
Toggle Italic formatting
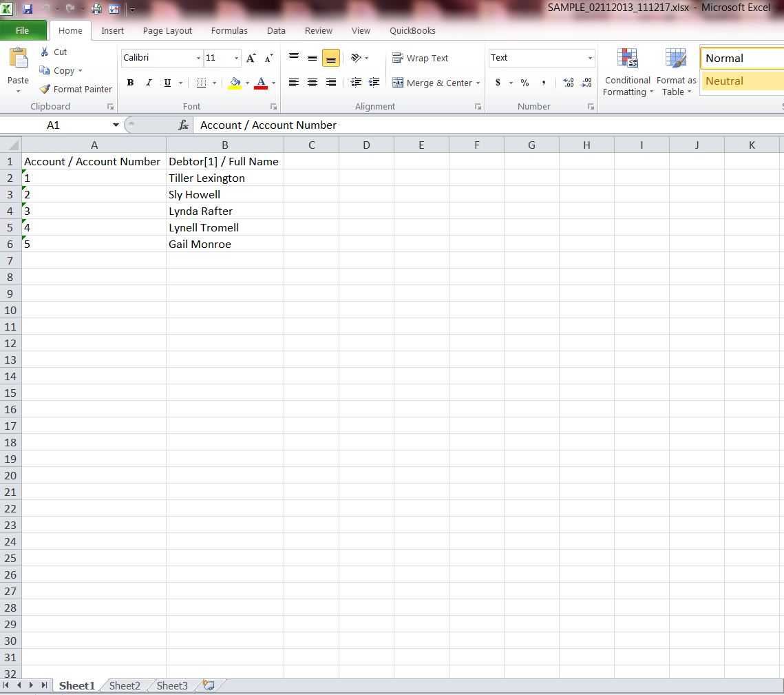pyautogui.click(x=149, y=83)
